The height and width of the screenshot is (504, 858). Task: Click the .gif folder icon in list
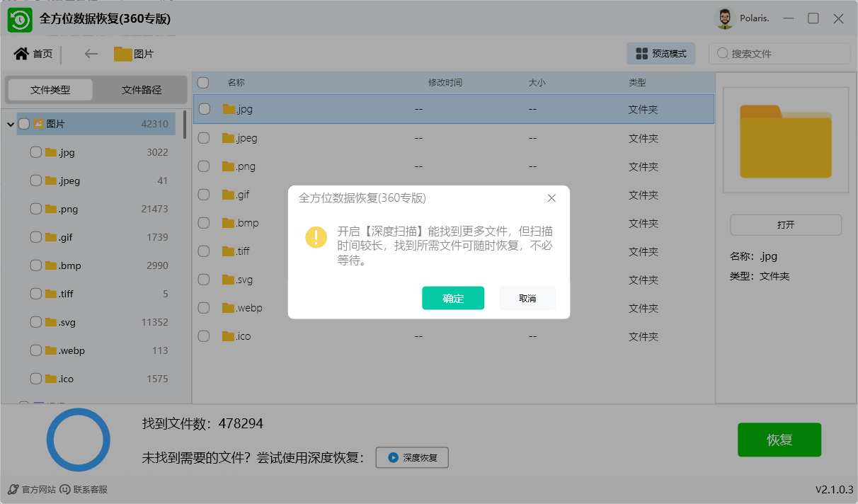[228, 195]
